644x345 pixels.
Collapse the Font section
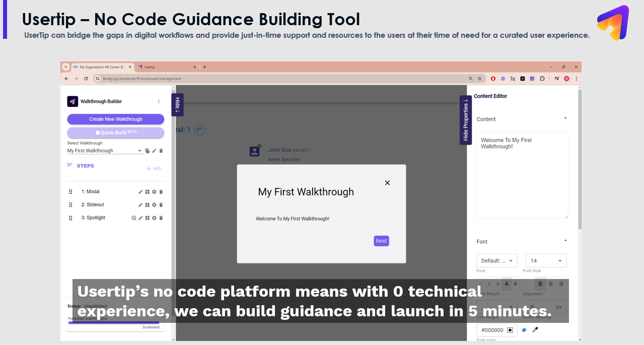[565, 241]
